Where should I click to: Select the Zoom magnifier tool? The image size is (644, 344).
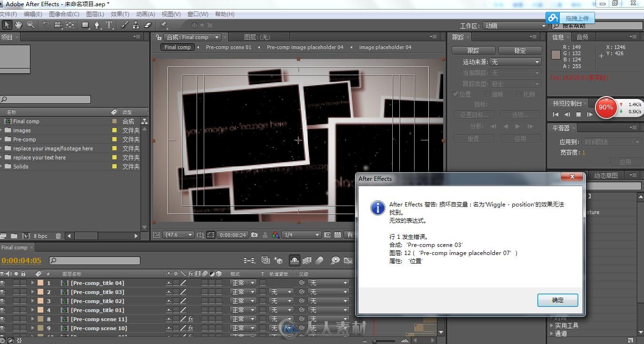pyautogui.click(x=30, y=25)
